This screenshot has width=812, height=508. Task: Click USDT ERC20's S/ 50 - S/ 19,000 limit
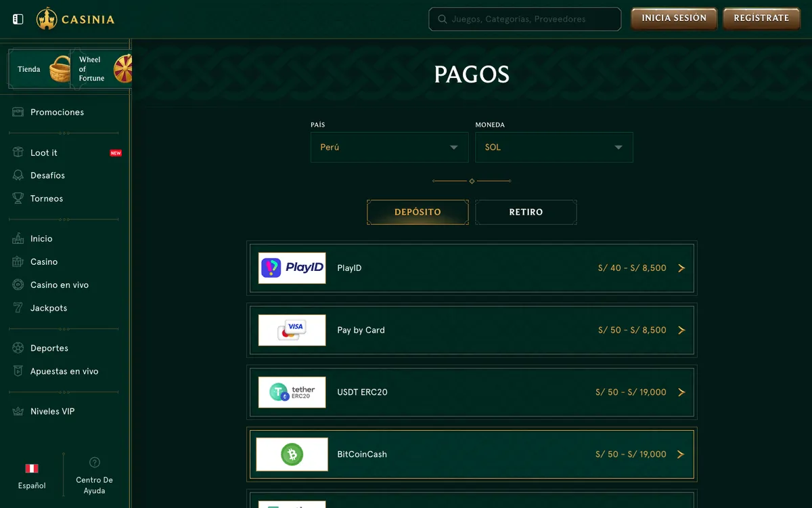[631, 392]
